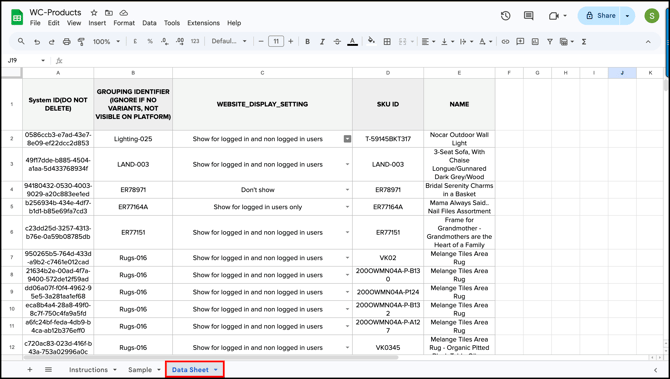Open version history clock icon
670x379 pixels.
tap(505, 16)
